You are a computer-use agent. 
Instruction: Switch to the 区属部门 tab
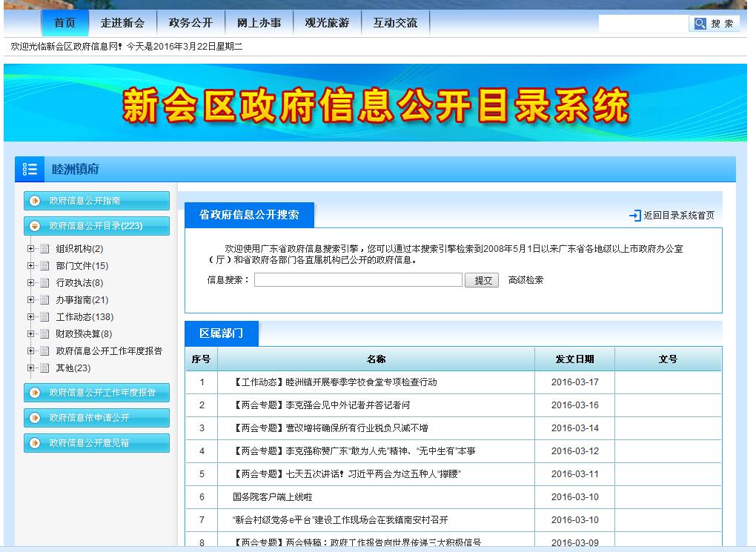pyautogui.click(x=221, y=333)
